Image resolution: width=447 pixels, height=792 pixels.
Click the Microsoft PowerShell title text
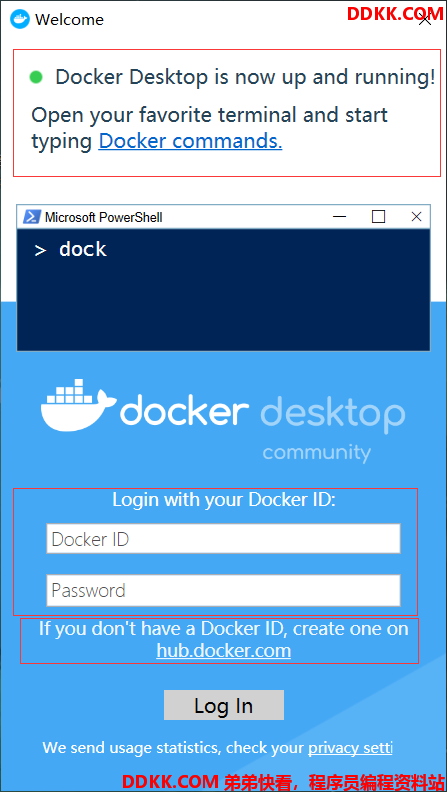[x=104, y=217]
